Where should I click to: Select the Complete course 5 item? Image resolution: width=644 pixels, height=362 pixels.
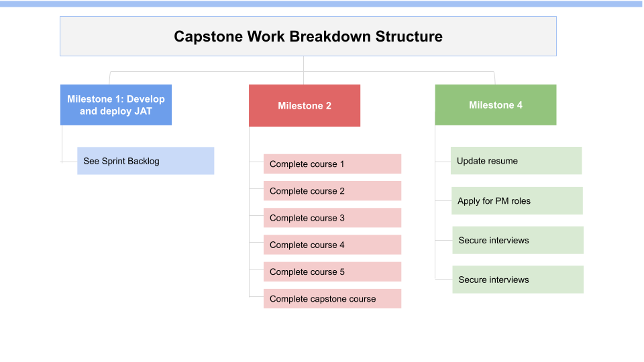coord(332,271)
